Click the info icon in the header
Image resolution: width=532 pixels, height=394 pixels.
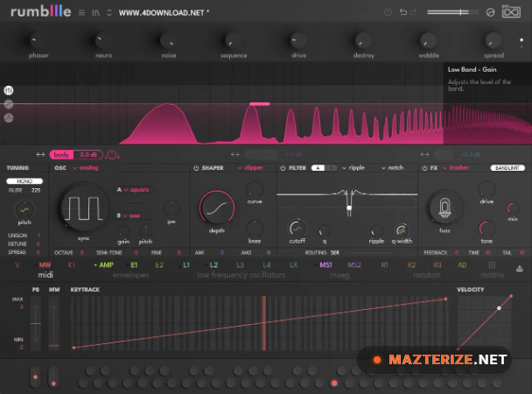coord(388,12)
